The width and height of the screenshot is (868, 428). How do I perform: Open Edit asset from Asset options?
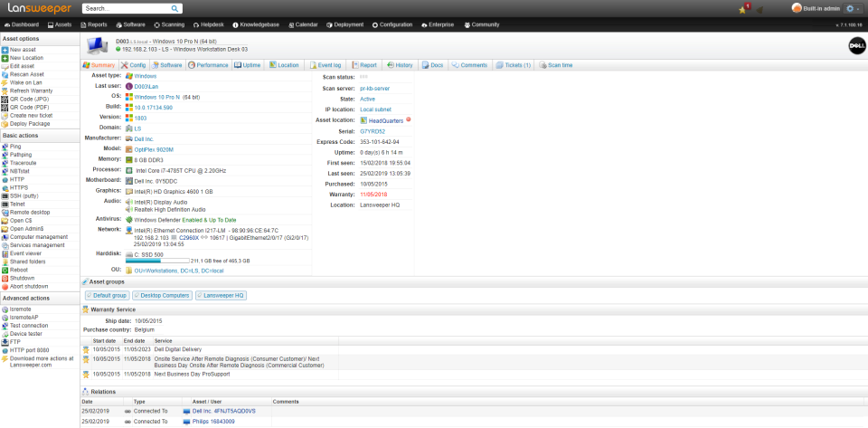point(22,66)
